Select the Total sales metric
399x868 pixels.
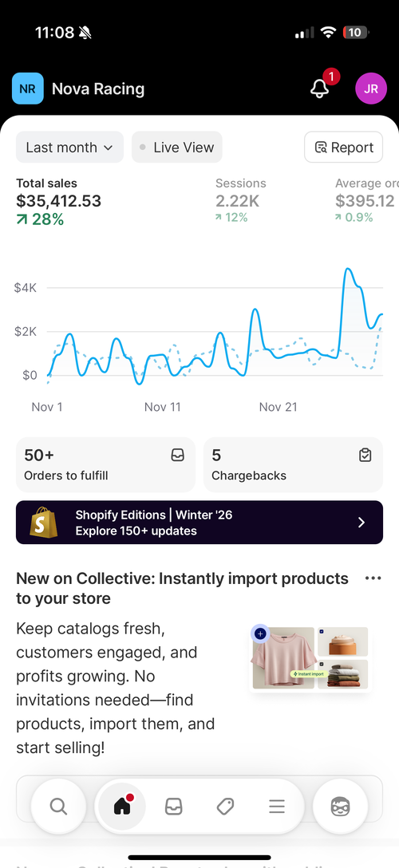click(x=59, y=202)
